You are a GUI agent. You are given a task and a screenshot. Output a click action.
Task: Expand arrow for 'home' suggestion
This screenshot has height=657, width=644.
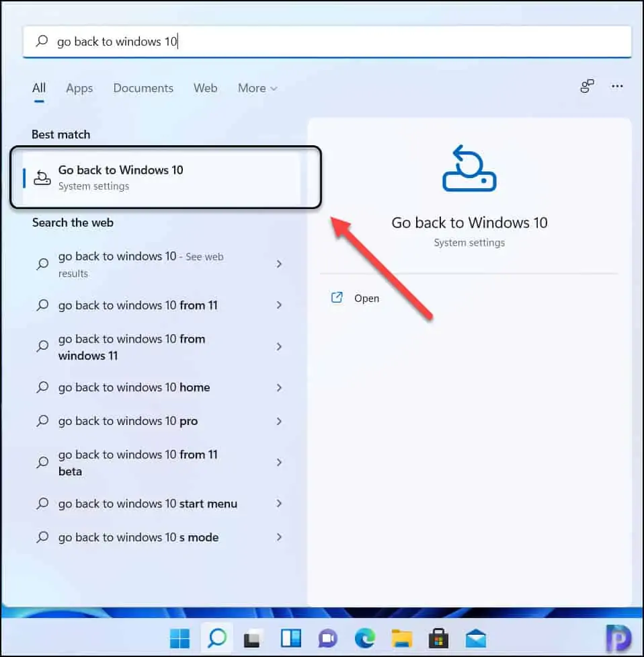[x=279, y=387]
